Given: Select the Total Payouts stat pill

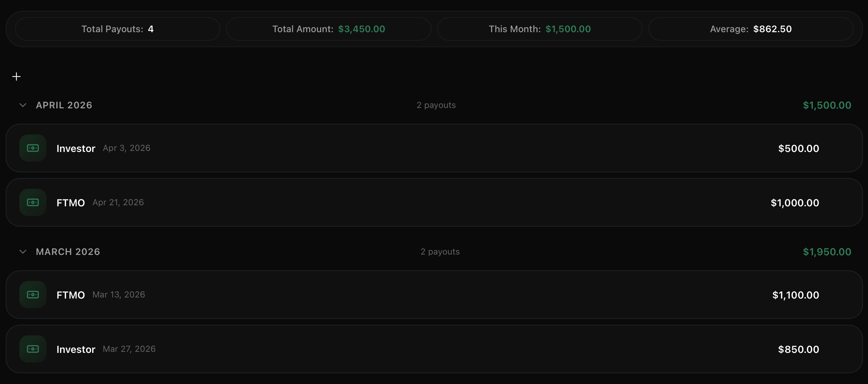Looking at the screenshot, I should [118, 29].
